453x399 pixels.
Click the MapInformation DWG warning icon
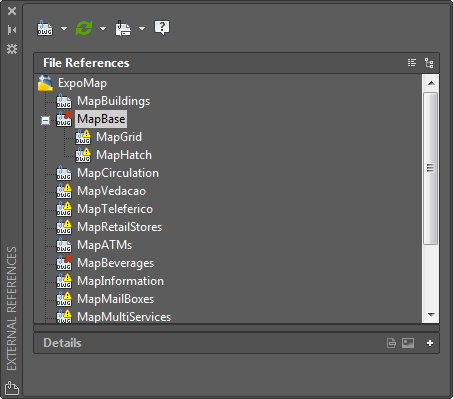point(64,281)
